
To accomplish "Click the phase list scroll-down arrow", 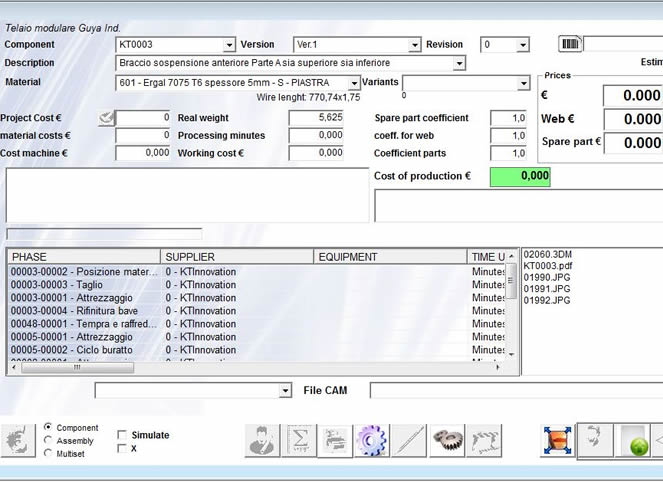I will [x=511, y=354].
